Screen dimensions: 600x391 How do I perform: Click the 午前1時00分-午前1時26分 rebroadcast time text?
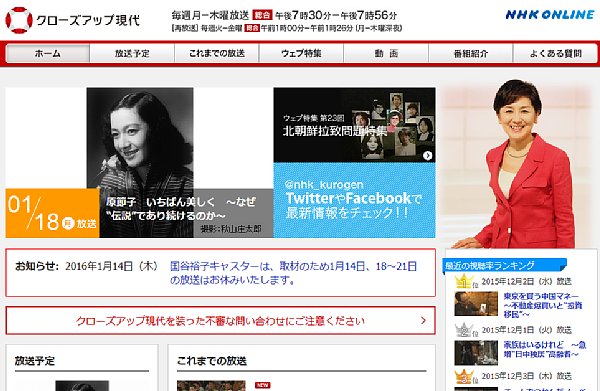point(307,28)
